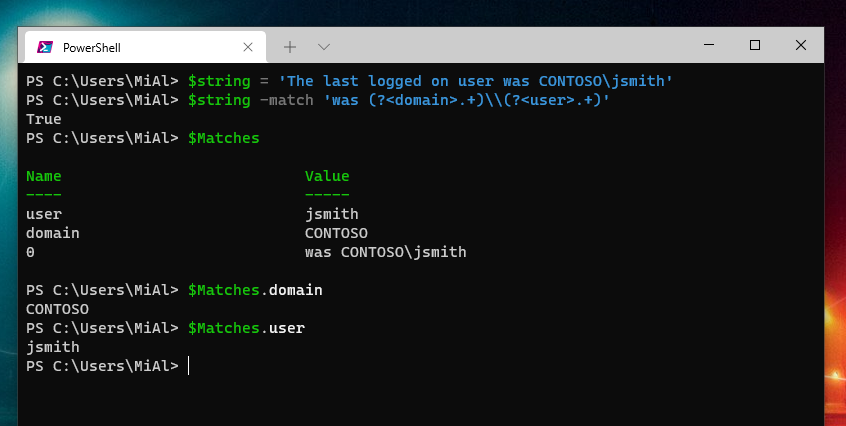Click empty title bar area beside the tabs
Screen dimensions: 846x426
tap(500, 46)
